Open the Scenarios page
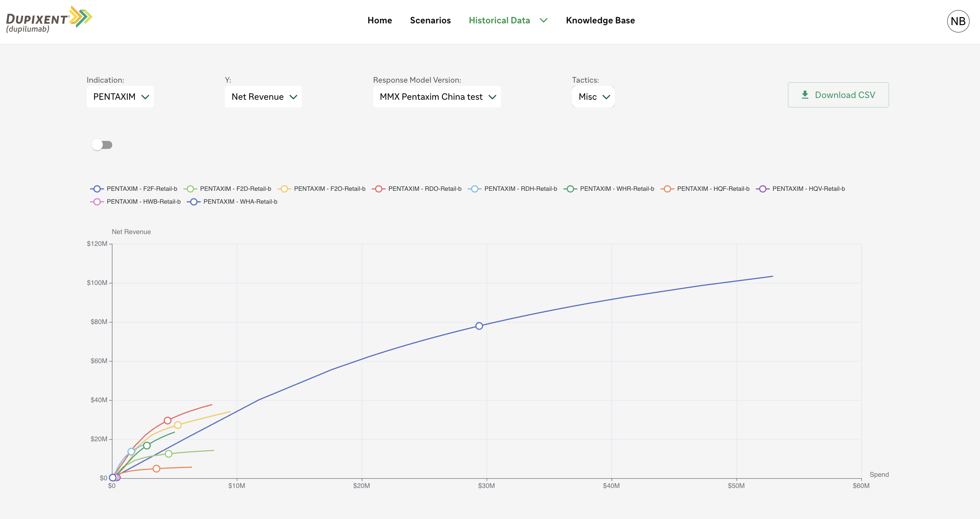The width and height of the screenshot is (980, 519). click(x=430, y=21)
